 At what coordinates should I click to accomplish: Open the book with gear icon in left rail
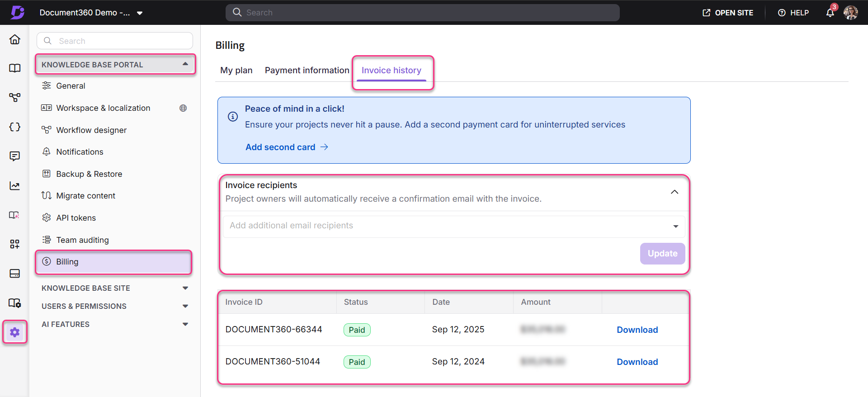(x=15, y=303)
